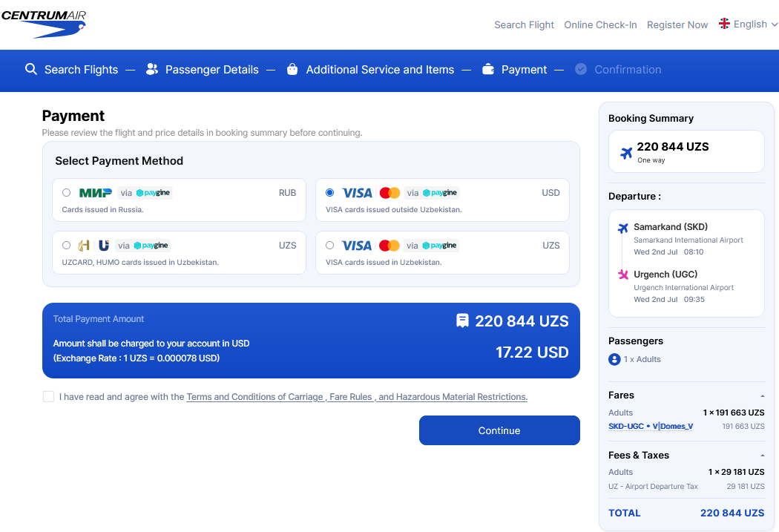Click the Continue button
The image size is (779, 532).
tap(499, 430)
